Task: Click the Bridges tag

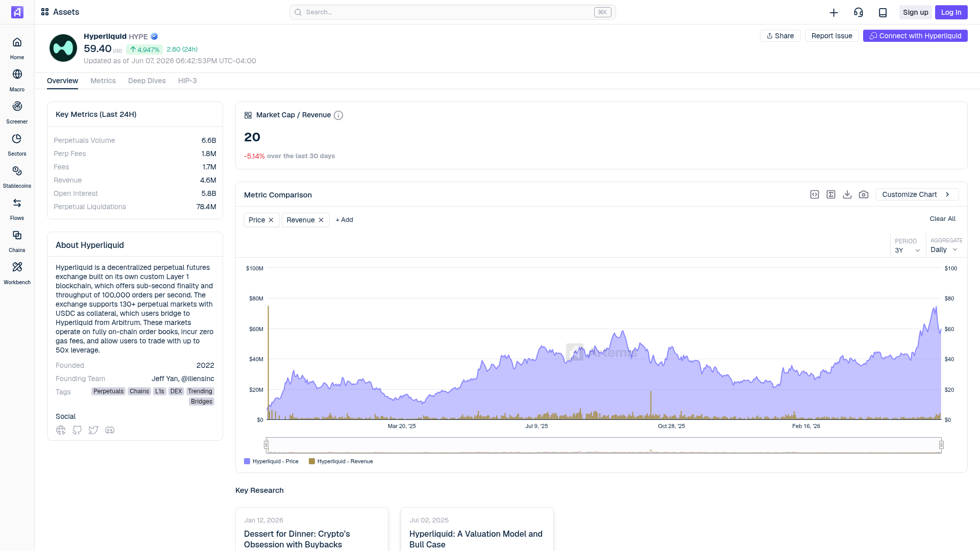Action: (202, 402)
